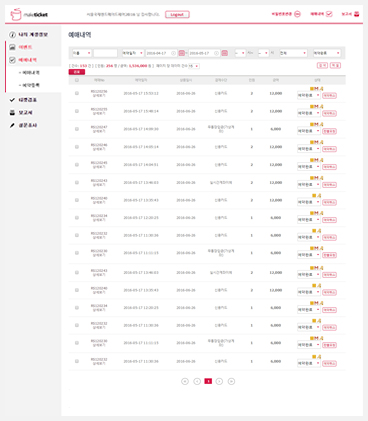This screenshot has height=421, width=368.
Task: Open the first search-field dropdown in filter bar
Action: pos(82,53)
